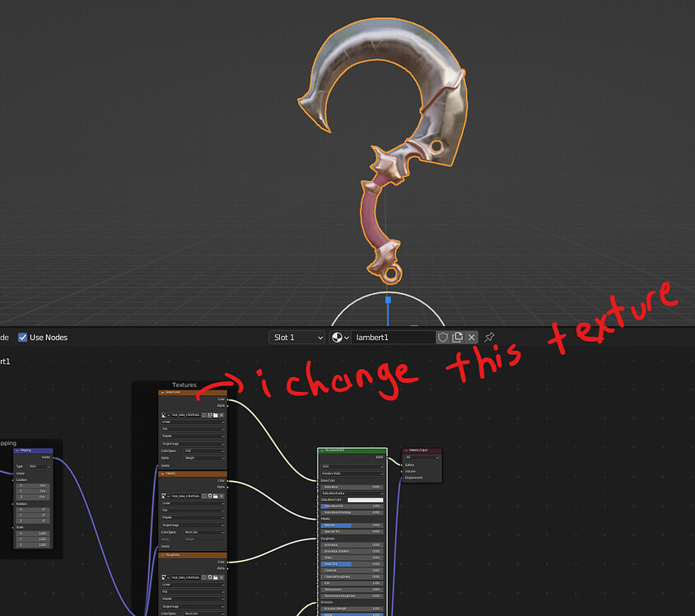The image size is (695, 616).
Task: Open the Linear interpolation dropdown in the BaseColor node
Action: [193, 422]
